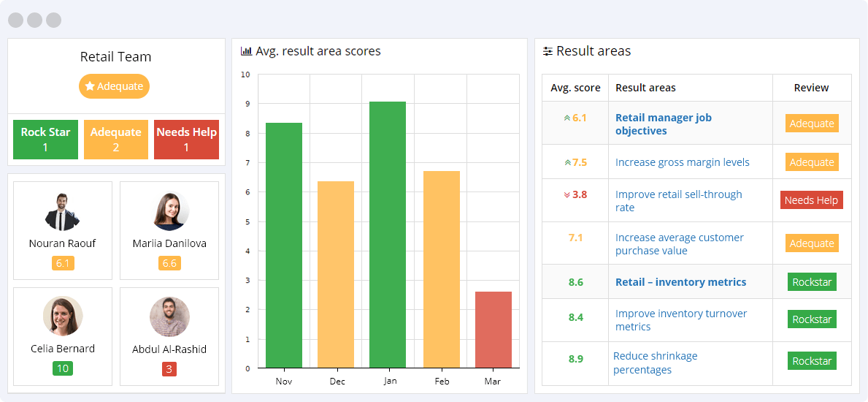Click the Review column header
The width and height of the screenshot is (868, 402).
(x=812, y=88)
